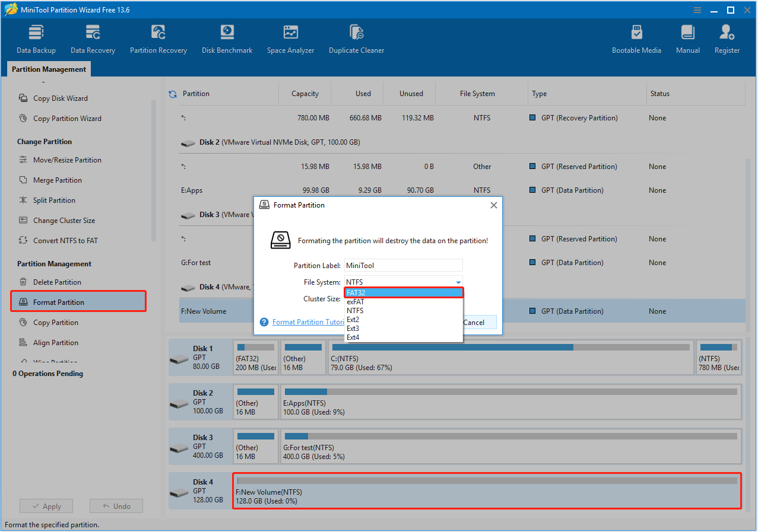
Task: Select F:New Volume(NTFS) block on Disk 4 map
Action: pos(487,490)
